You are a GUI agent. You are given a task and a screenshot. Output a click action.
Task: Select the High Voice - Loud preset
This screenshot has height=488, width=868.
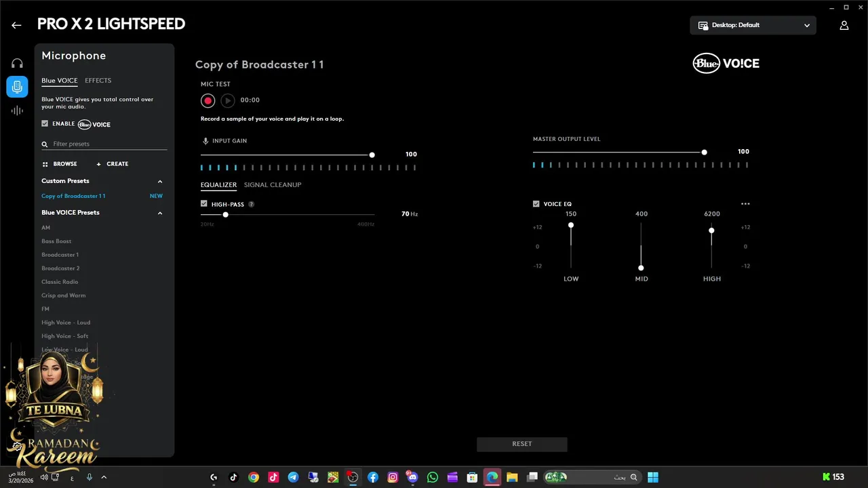[66, 323]
